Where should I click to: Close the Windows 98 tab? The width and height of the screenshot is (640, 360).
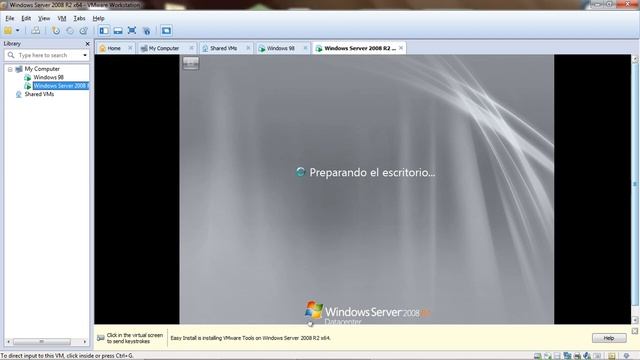(305, 48)
